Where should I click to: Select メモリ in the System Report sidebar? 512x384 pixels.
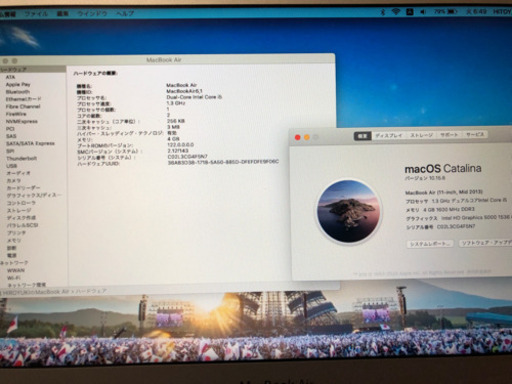(x=14, y=240)
